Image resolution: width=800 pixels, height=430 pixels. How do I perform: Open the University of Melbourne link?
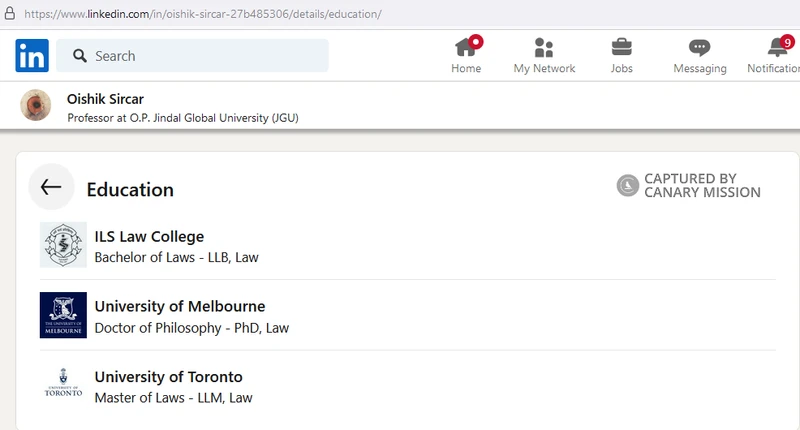180,306
